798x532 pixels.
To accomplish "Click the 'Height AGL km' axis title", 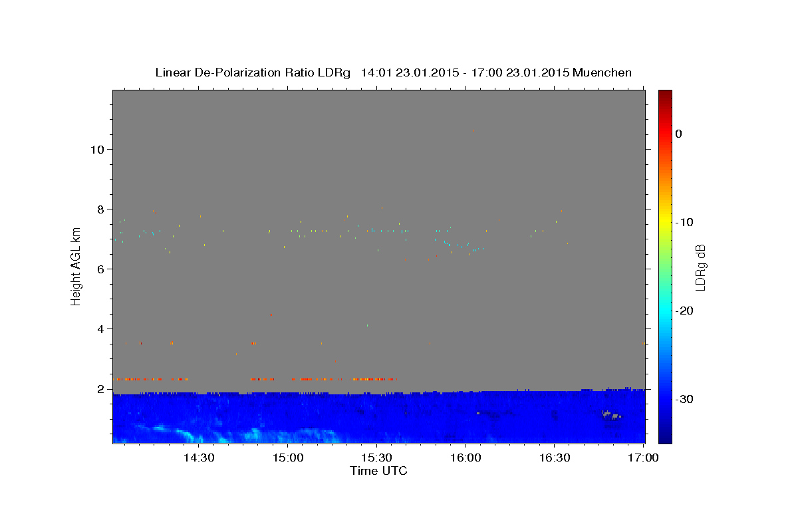I will click(76, 266).
